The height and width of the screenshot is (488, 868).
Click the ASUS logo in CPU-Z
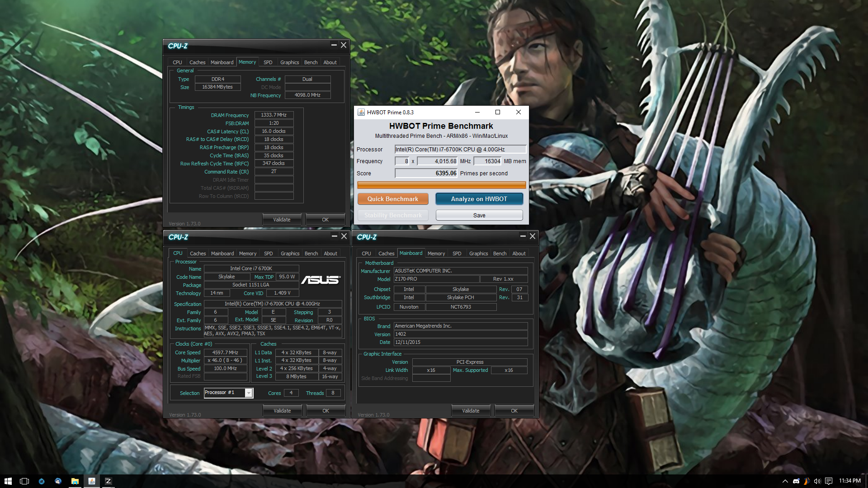tap(321, 280)
